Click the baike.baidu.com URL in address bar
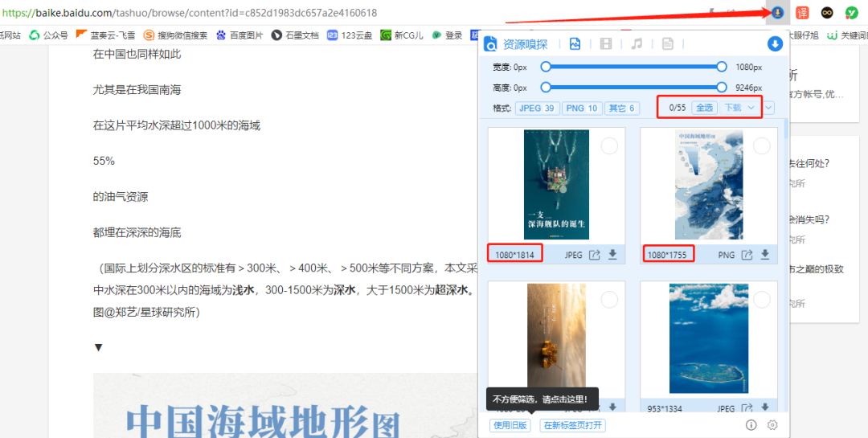Screen dimensions: 868x438 (189, 13)
